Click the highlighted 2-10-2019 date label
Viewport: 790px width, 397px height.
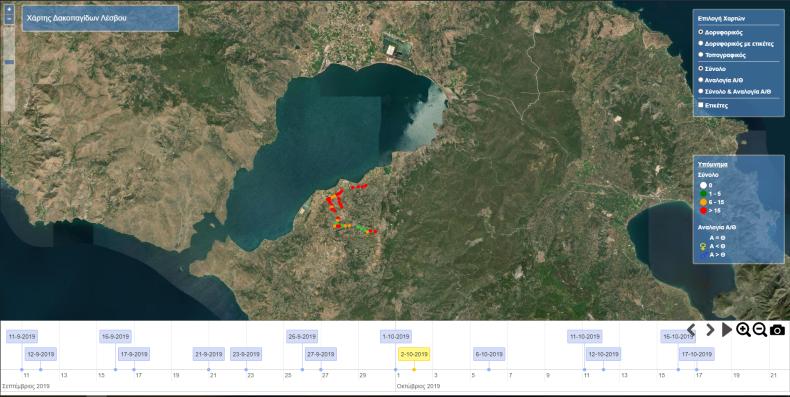(414, 354)
